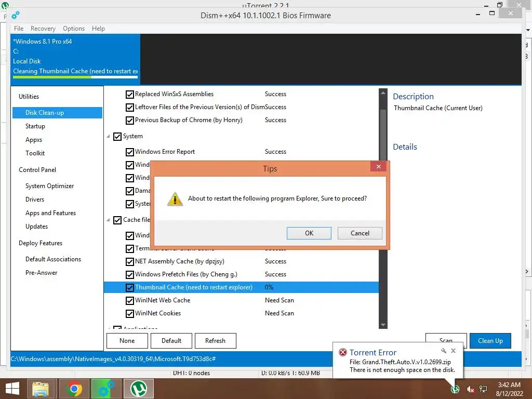Select the Windows 8.1 Pro x64 image tile
The height and width of the screenshot is (399, 532).
[75, 59]
